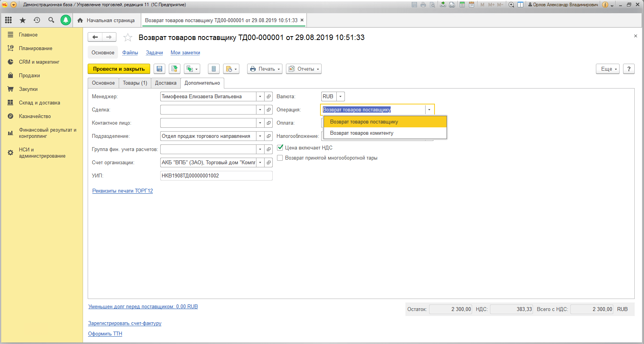Switch to the inner Основное tab

[103, 83]
